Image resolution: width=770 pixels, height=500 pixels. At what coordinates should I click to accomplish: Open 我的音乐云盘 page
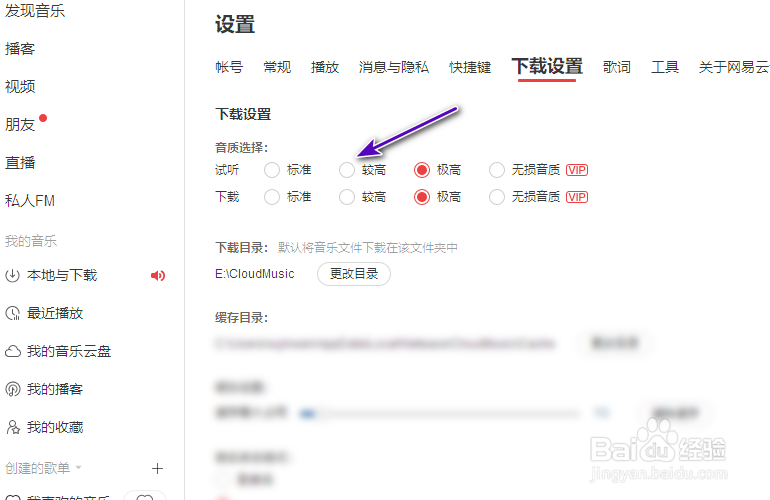coord(69,351)
